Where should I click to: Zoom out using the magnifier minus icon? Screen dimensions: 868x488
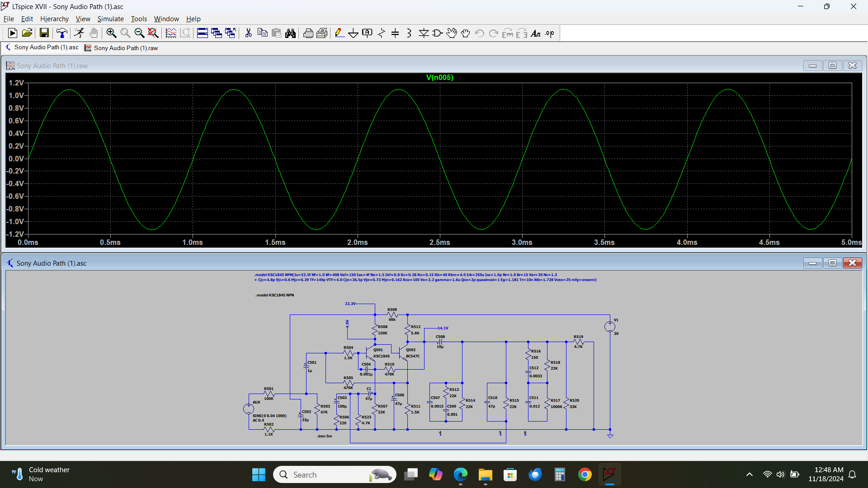(139, 33)
